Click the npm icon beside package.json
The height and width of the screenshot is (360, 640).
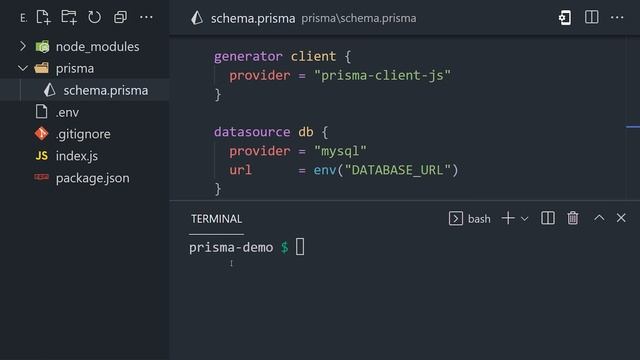pos(42,177)
